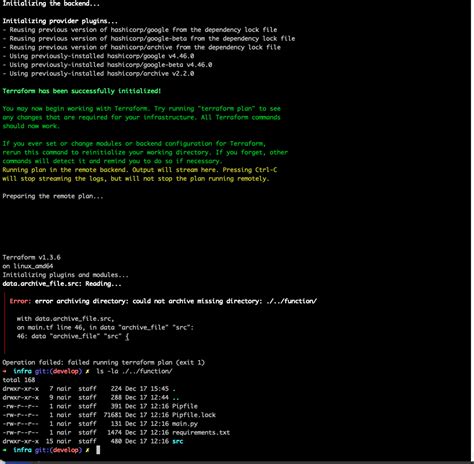474x464 pixels.
Task: Click the terminal cursor at the last prompt
Action: (98, 450)
